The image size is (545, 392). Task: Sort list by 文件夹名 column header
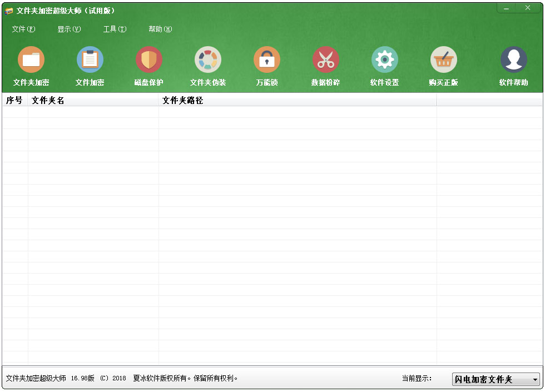pyautogui.click(x=93, y=101)
